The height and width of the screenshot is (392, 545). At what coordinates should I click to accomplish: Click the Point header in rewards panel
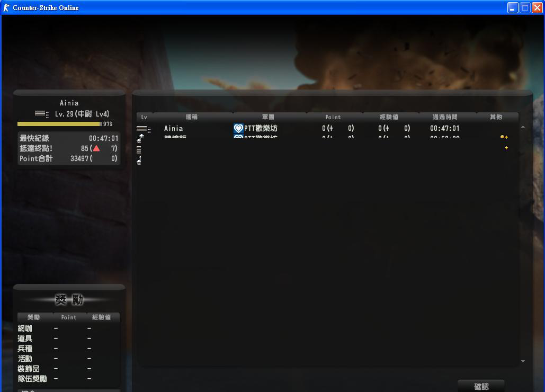pyautogui.click(x=69, y=317)
